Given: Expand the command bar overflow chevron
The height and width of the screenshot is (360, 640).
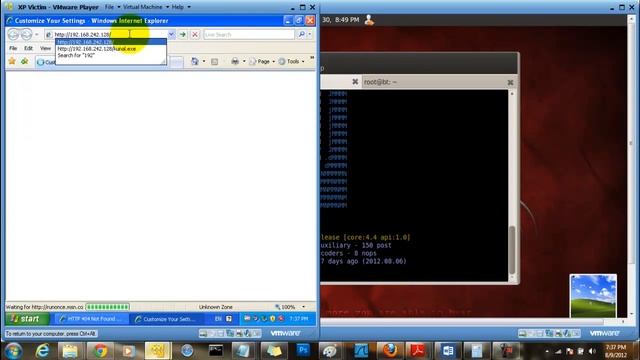Looking at the screenshot, I should tap(312, 58).
